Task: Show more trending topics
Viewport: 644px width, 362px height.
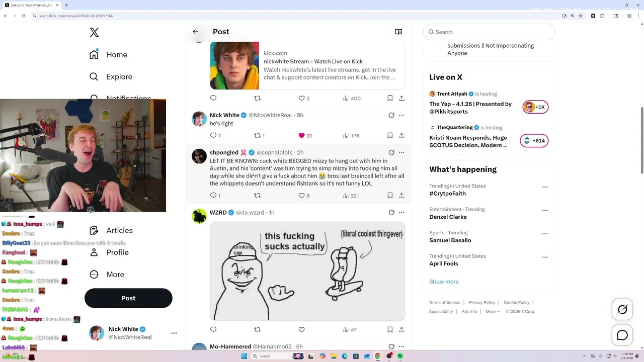Action: click(444, 282)
